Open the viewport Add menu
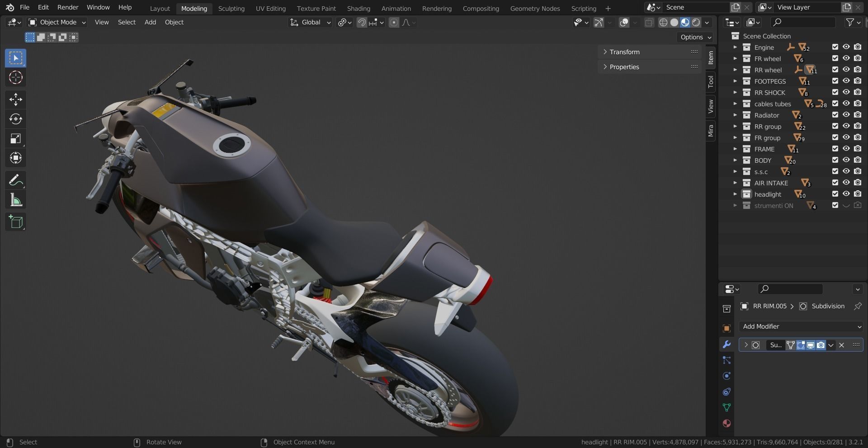Viewport: 868px width, 448px height. pyautogui.click(x=150, y=22)
